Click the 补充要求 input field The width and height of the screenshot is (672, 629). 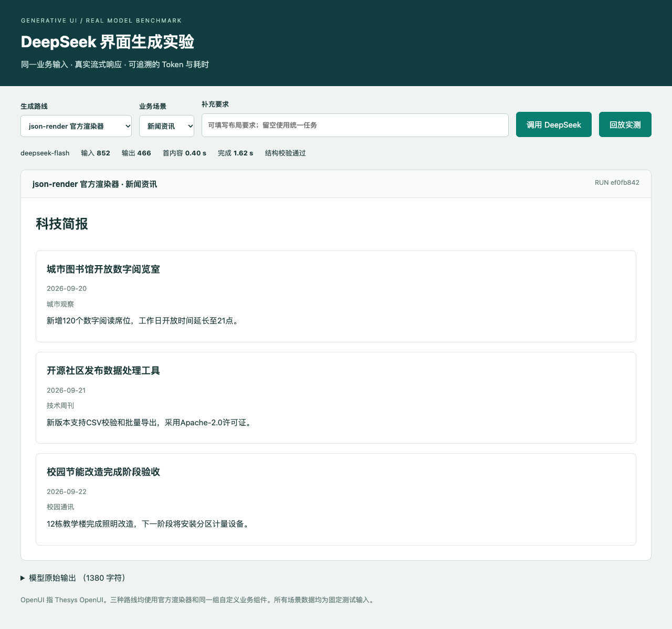tap(355, 125)
